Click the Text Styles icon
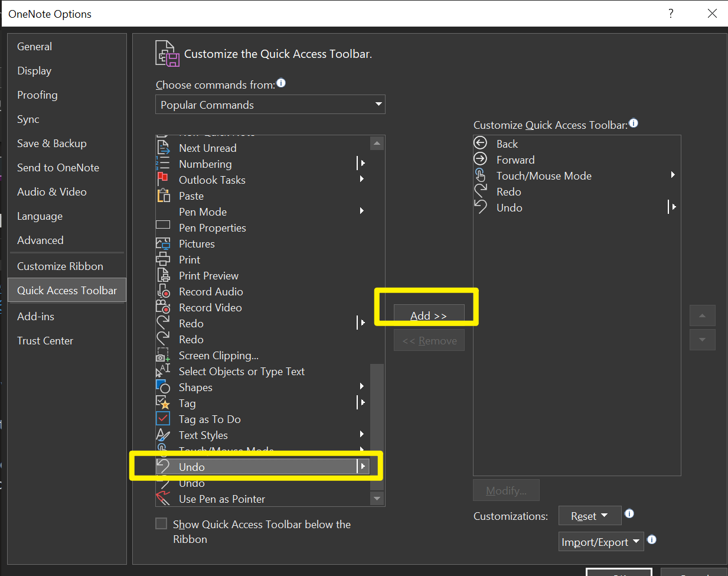This screenshot has height=576, width=728. click(x=163, y=435)
